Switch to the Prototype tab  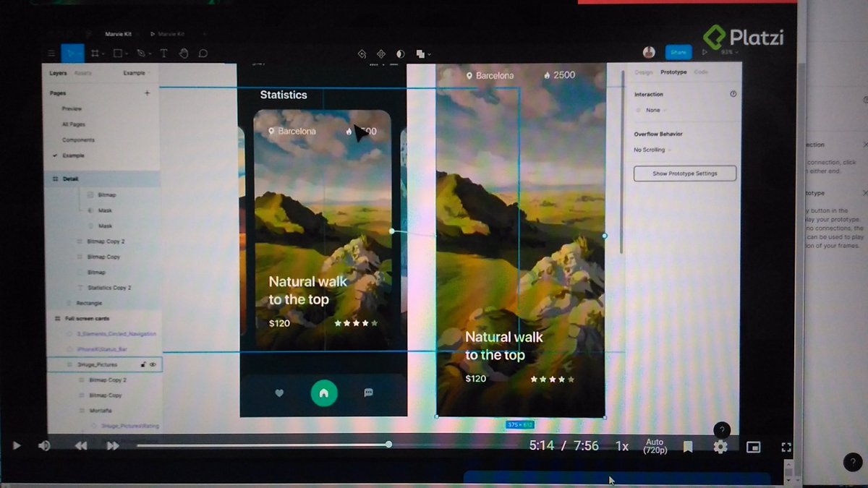673,72
